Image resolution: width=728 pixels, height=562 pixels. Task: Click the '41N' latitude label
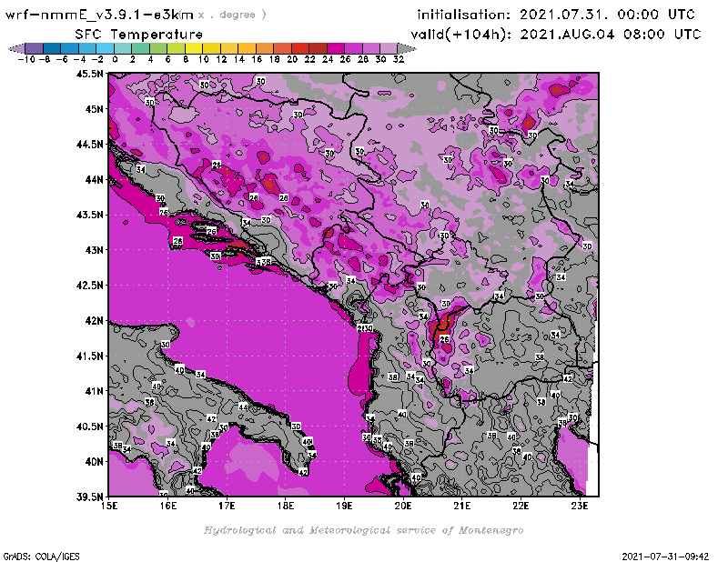click(94, 391)
